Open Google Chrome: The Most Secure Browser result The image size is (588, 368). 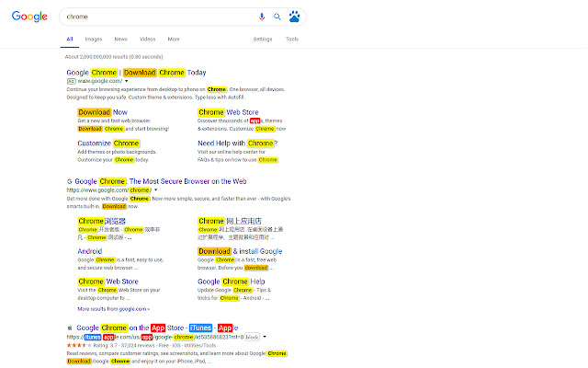[x=161, y=181]
